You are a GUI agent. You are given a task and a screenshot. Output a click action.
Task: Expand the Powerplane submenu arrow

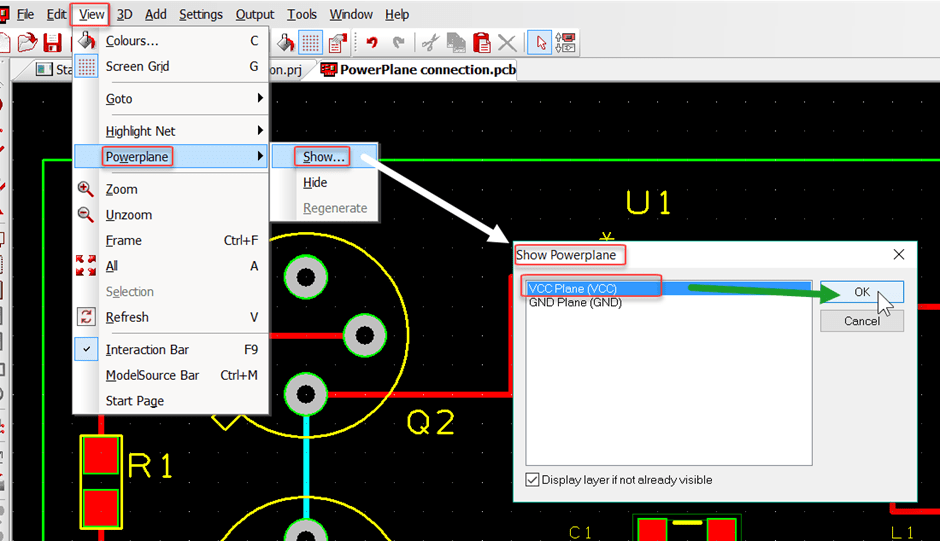point(260,156)
